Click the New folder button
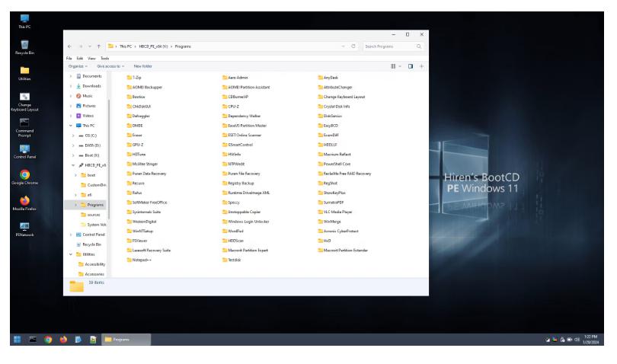The image size is (617, 364). [143, 66]
